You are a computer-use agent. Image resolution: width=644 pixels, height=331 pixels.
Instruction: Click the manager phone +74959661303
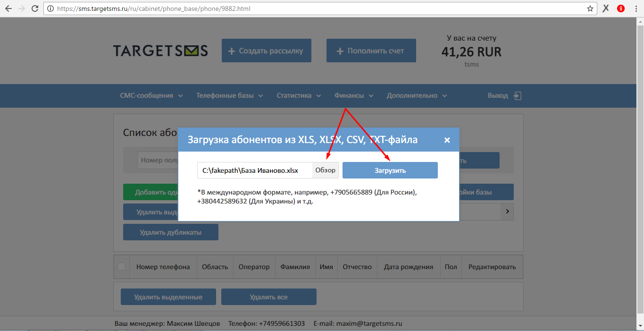coord(282,323)
